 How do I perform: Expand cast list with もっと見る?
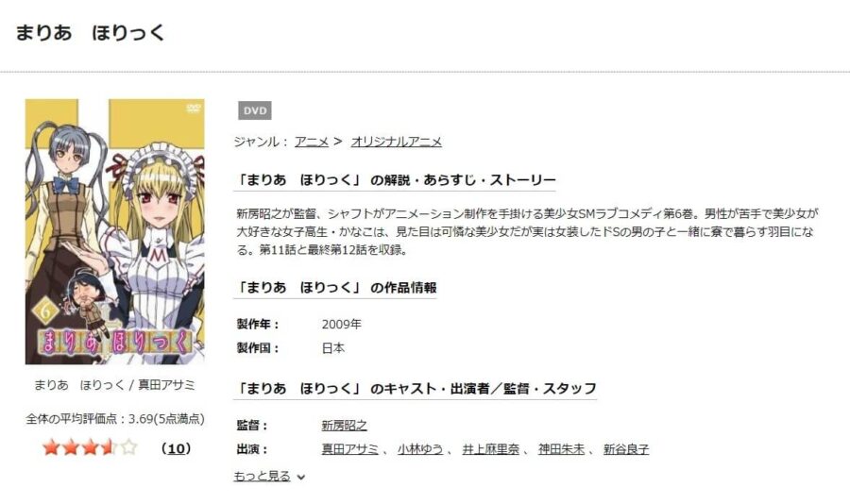click(x=263, y=477)
